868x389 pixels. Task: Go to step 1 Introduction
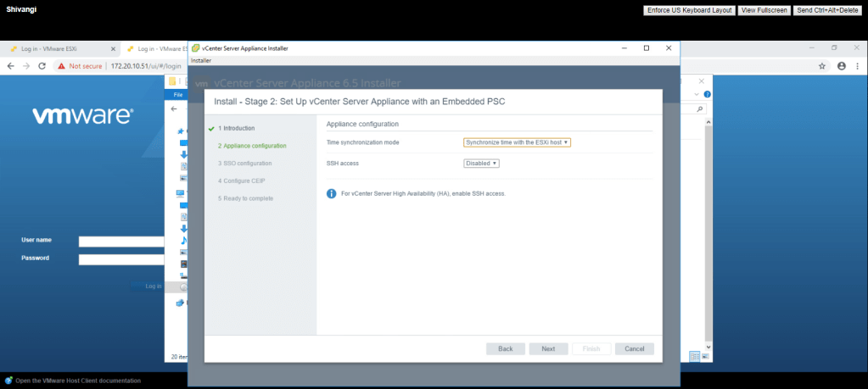237,128
